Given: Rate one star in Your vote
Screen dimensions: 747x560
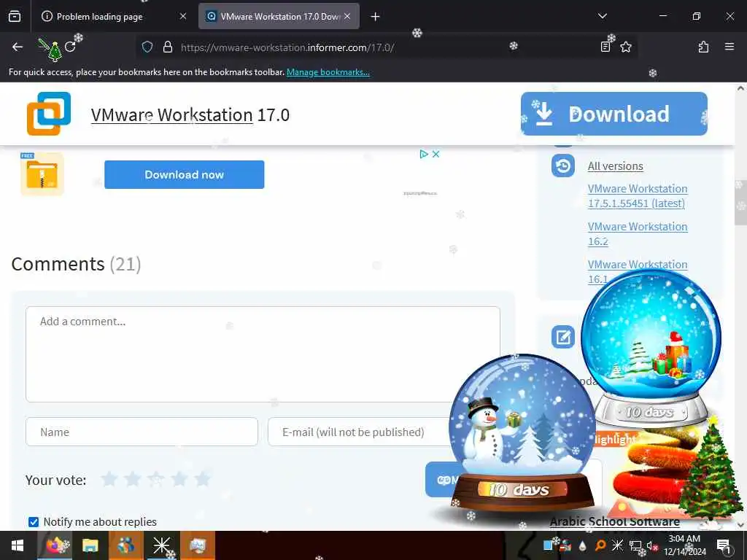Looking at the screenshot, I should [x=109, y=479].
